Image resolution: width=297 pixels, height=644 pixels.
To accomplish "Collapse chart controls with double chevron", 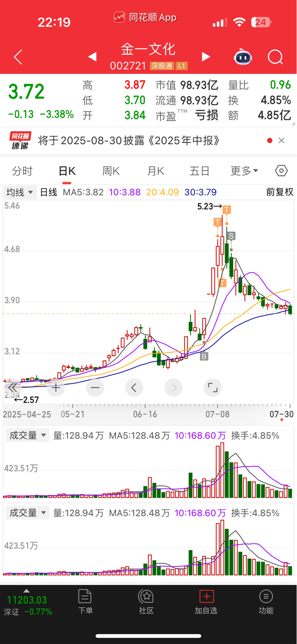I will [x=13, y=387].
